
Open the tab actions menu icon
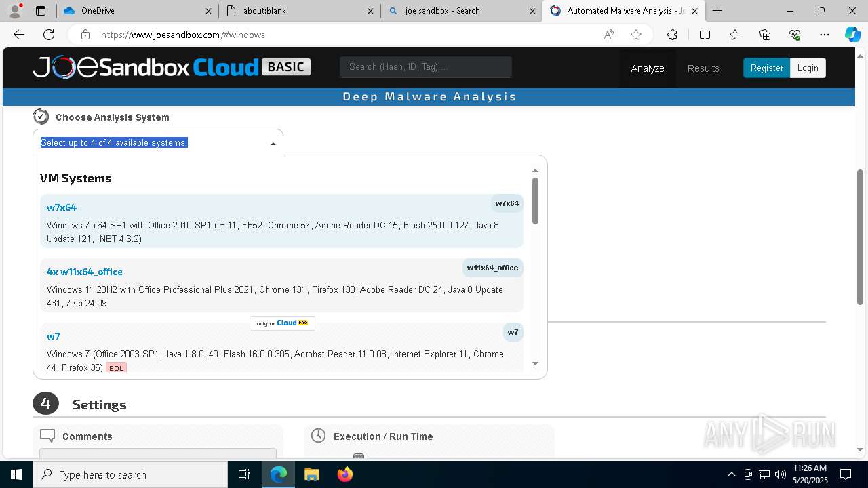click(41, 11)
